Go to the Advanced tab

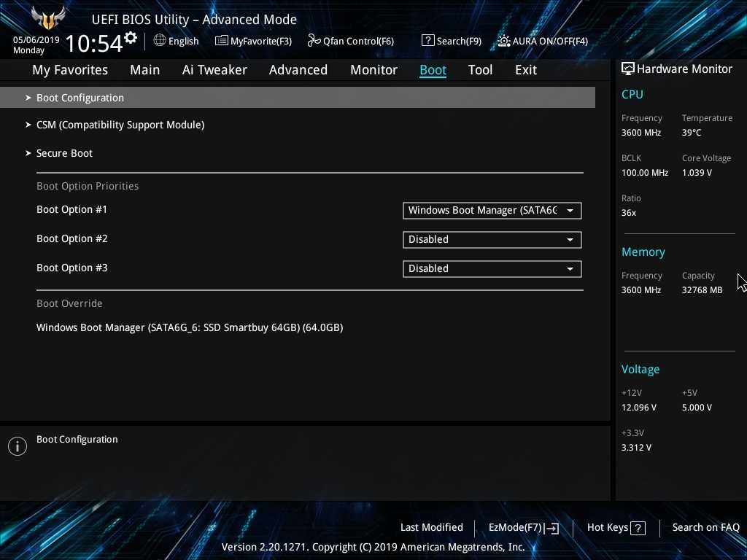click(298, 70)
